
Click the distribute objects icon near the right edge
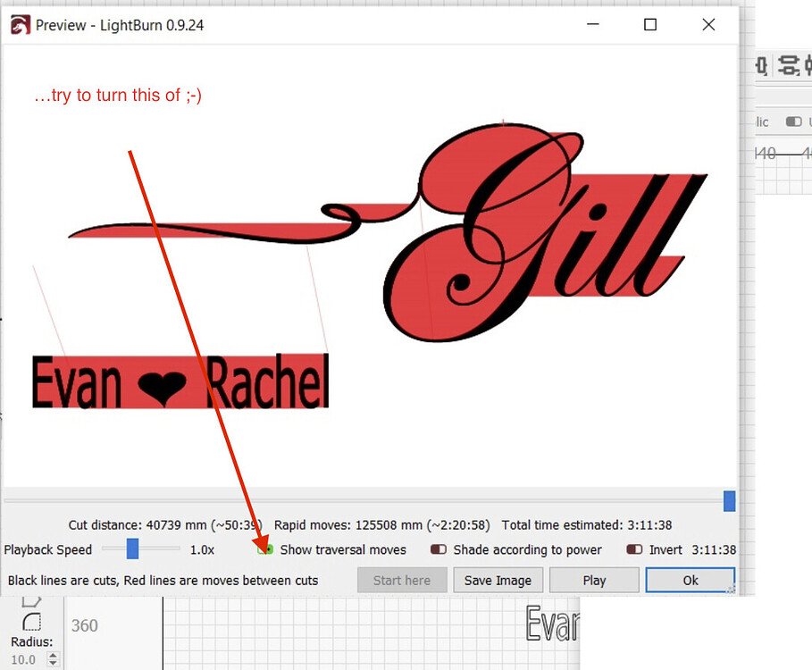(x=787, y=65)
